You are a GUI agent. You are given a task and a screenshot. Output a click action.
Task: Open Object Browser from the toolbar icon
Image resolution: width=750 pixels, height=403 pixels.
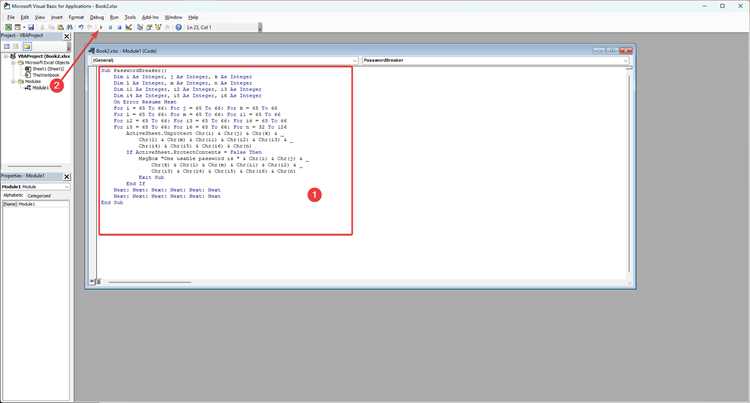tap(158, 27)
